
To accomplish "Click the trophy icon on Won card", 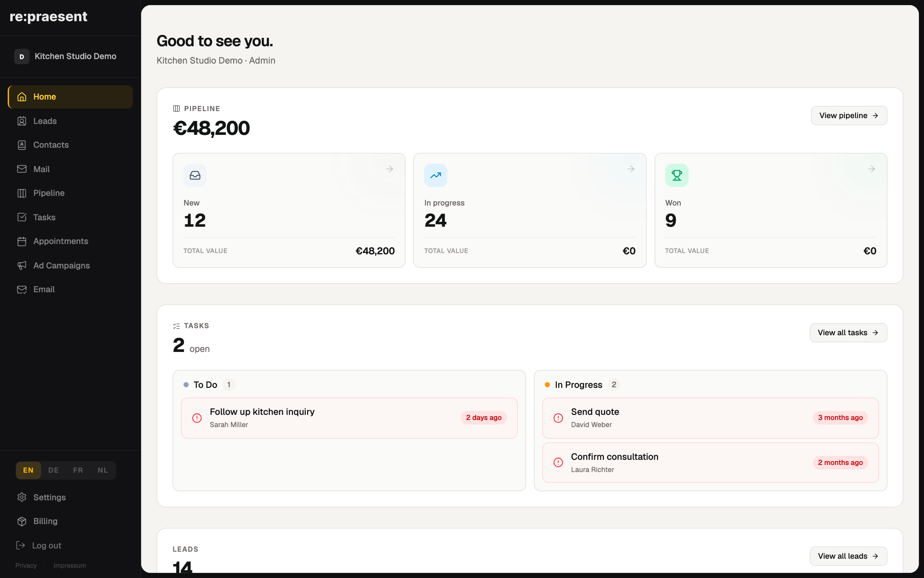I will coord(677,175).
